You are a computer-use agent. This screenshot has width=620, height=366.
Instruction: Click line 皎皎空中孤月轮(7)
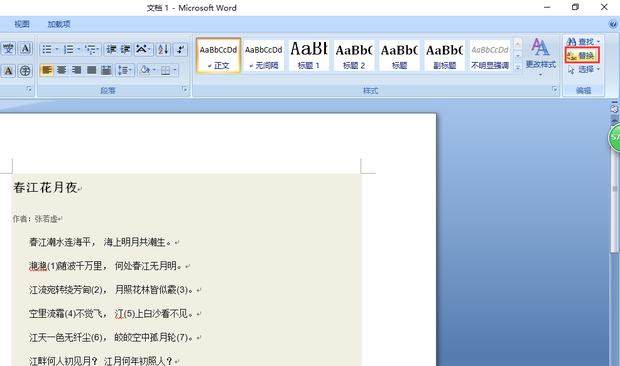pyautogui.click(x=151, y=338)
